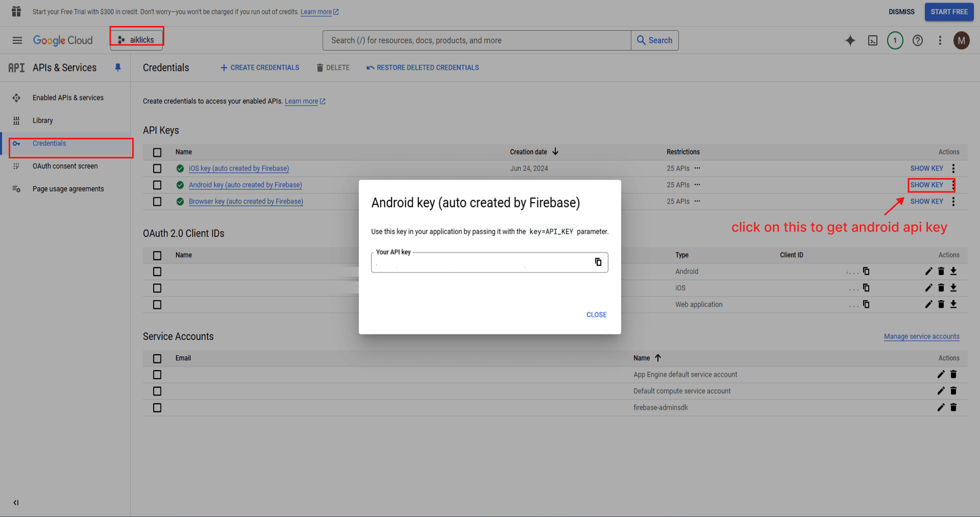Check the iOS key row checkbox
The width and height of the screenshot is (980, 517).
(157, 168)
